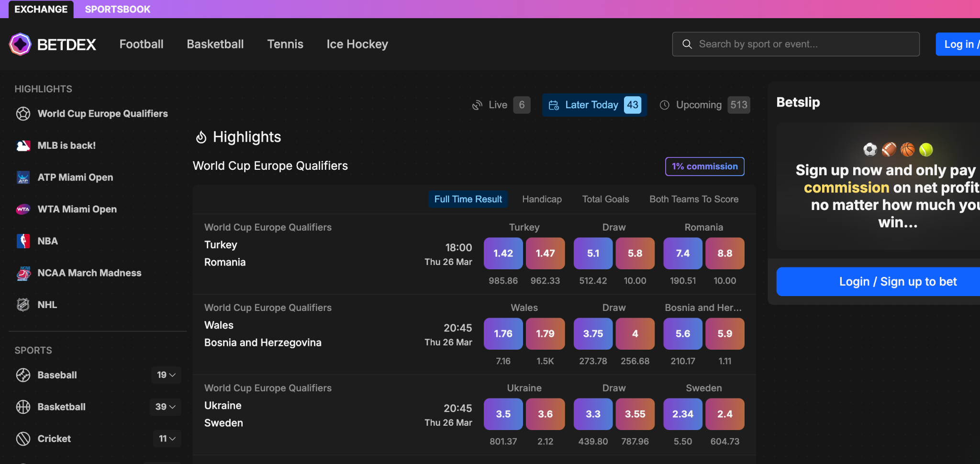Click the BetDEX logo icon

point(20,44)
